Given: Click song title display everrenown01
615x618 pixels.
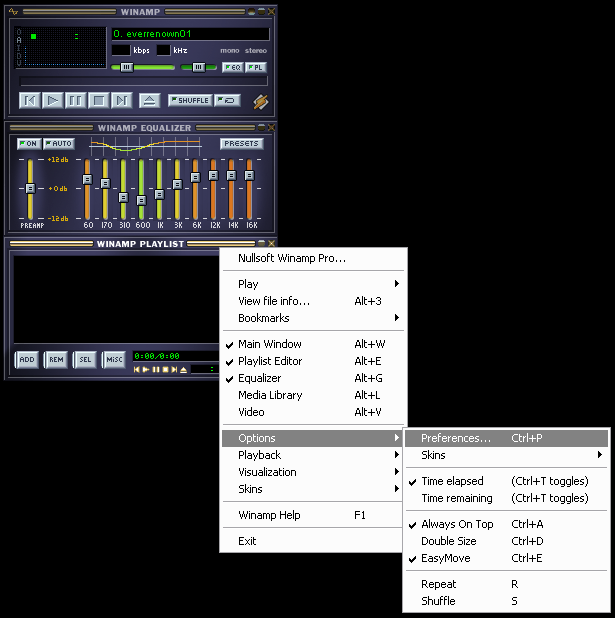Looking at the screenshot, I should [x=191, y=34].
